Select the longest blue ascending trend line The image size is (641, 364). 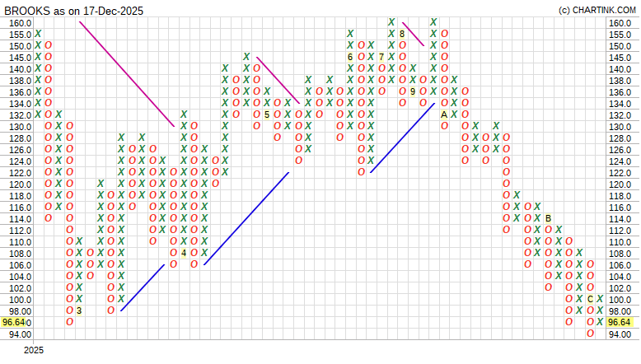(x=246, y=218)
